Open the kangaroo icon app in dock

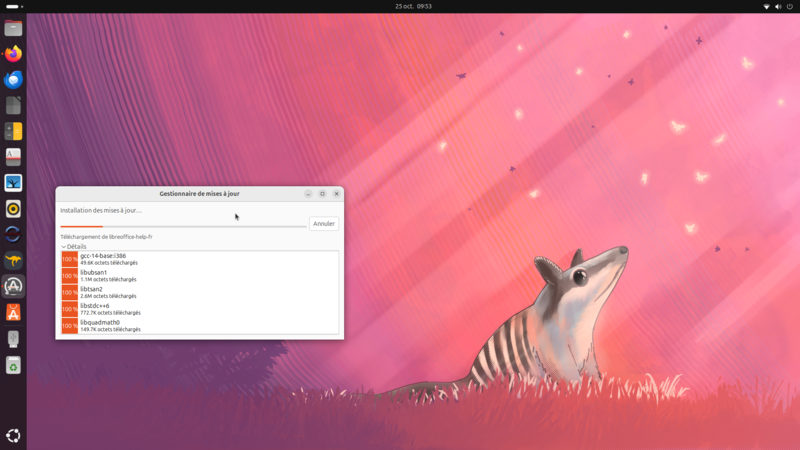(13, 261)
